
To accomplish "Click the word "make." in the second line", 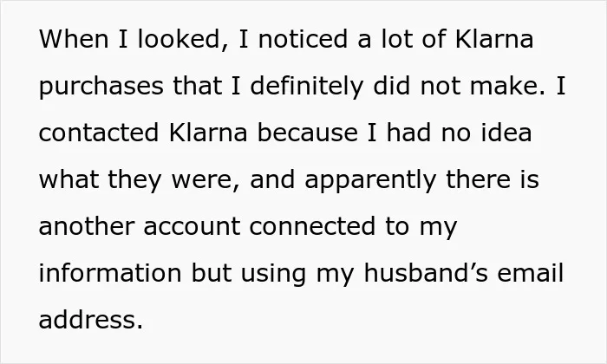I will pyautogui.click(x=507, y=86).
